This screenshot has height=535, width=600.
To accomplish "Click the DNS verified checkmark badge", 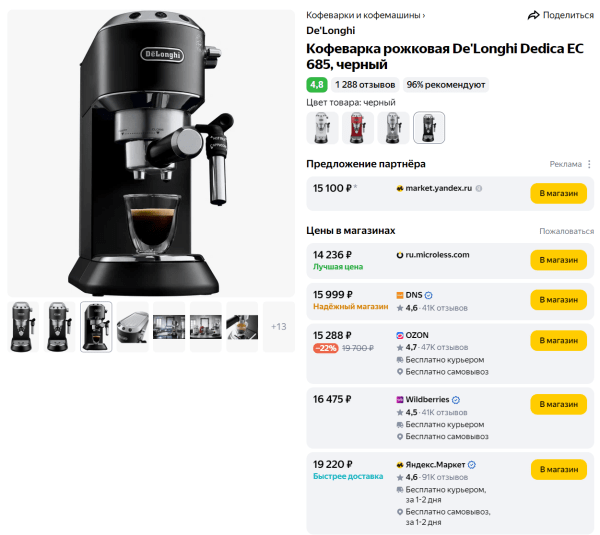I will 429,295.
